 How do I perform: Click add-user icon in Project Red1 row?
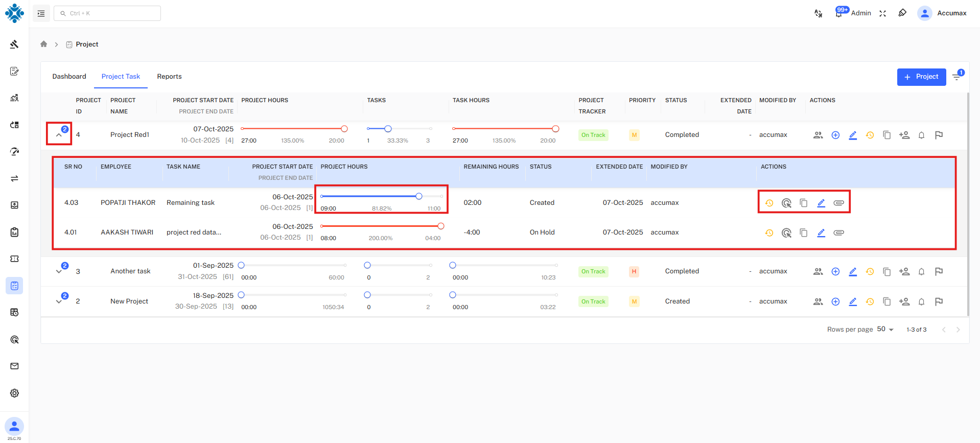(x=904, y=135)
